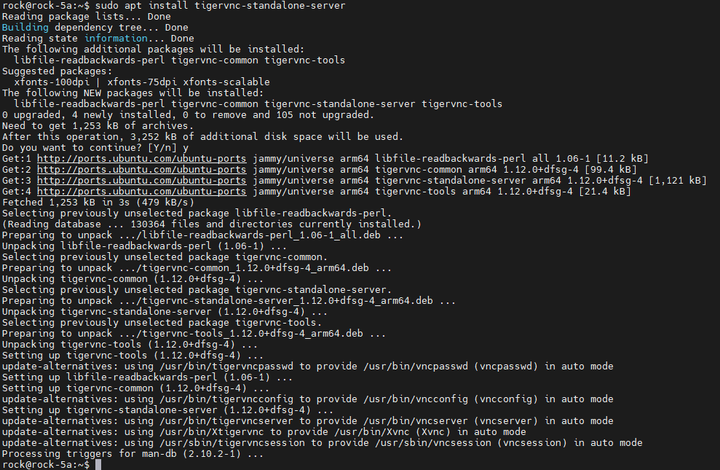
Task: Click the "Fetched 1,253 kB in 3s" line
Action: click(98, 202)
